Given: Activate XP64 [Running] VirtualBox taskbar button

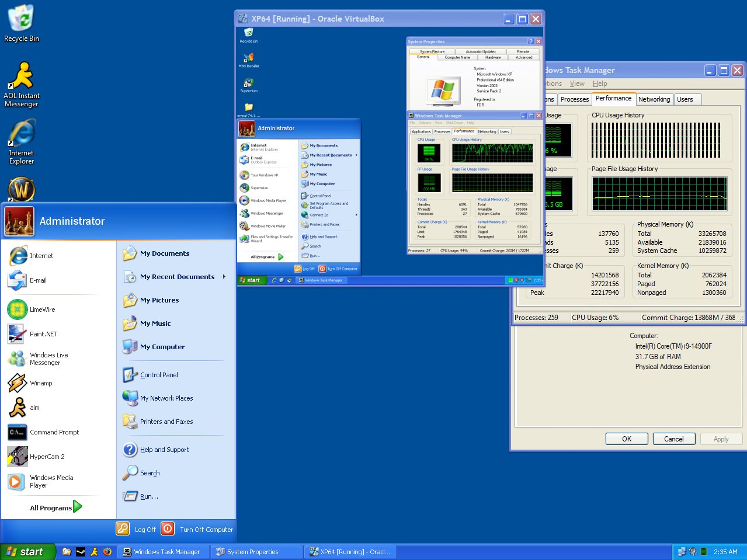Looking at the screenshot, I should tap(350, 552).
